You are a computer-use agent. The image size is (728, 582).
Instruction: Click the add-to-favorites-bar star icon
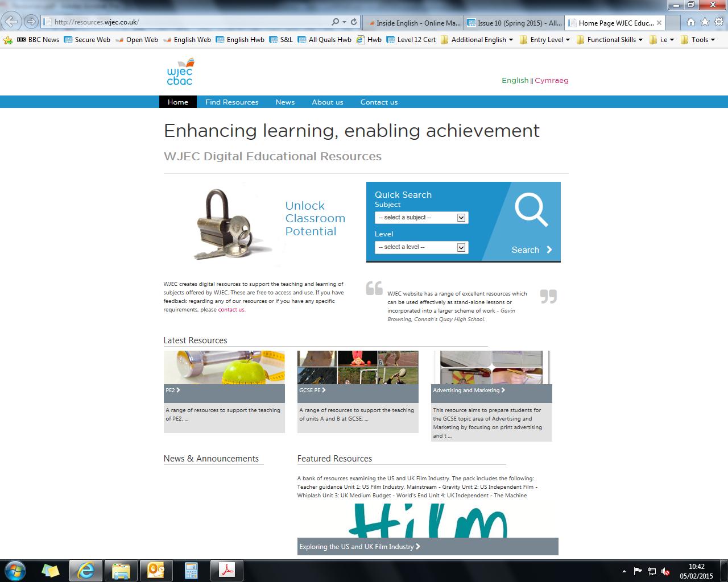pyautogui.click(x=8, y=40)
